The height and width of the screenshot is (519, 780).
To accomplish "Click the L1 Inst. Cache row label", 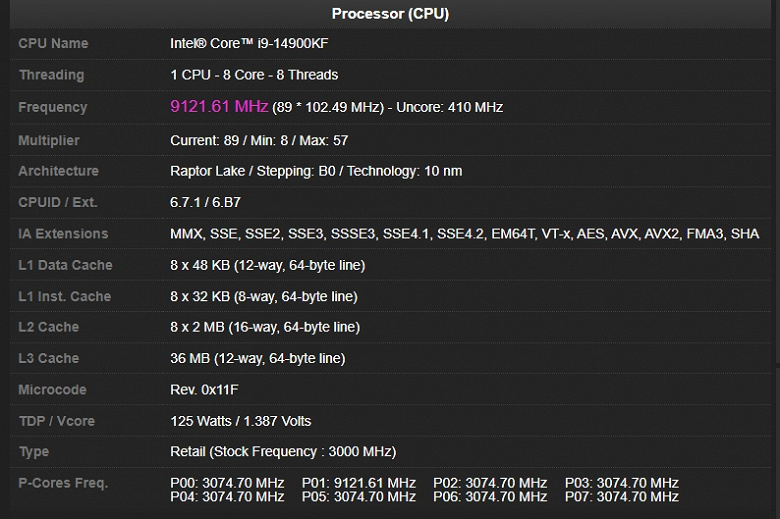I will click(x=65, y=297).
